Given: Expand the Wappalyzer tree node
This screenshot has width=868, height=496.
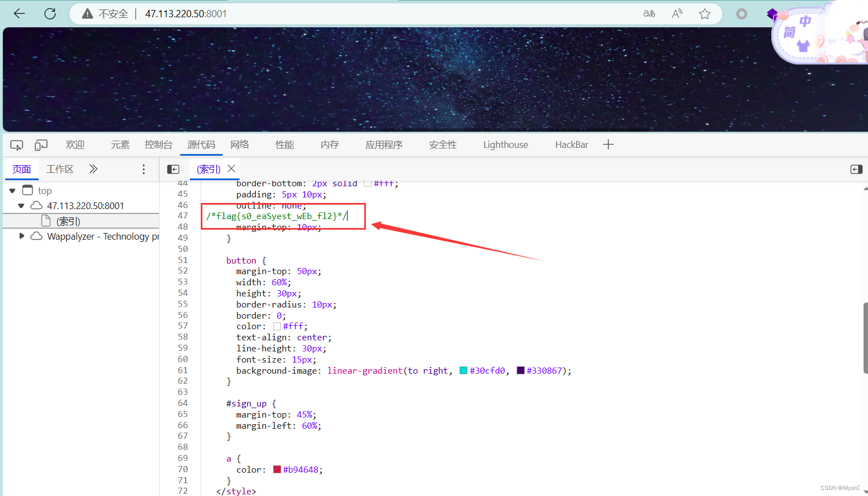Looking at the screenshot, I should click(21, 236).
